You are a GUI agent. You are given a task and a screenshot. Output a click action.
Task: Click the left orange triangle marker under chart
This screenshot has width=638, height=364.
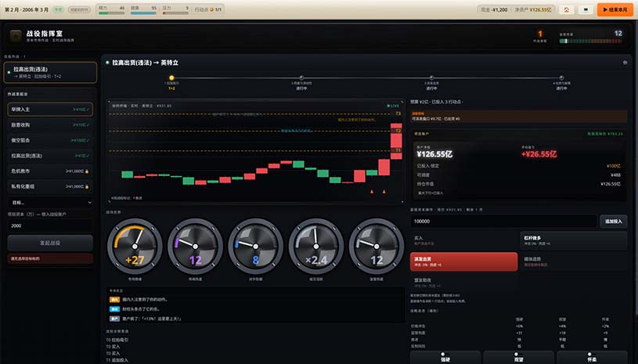[x=372, y=192]
